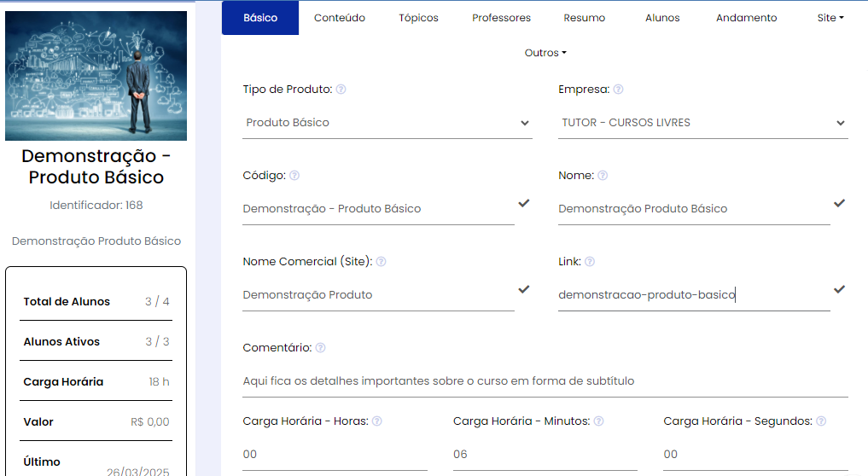The image size is (868, 476).
Task: Focus the Nome Comercial (Site) input
Action: pyautogui.click(x=378, y=295)
